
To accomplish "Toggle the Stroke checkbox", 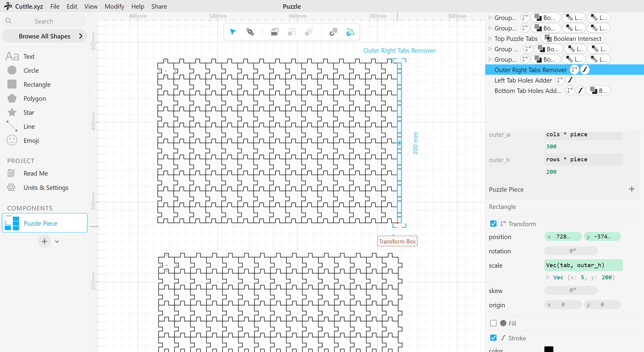I will point(493,338).
